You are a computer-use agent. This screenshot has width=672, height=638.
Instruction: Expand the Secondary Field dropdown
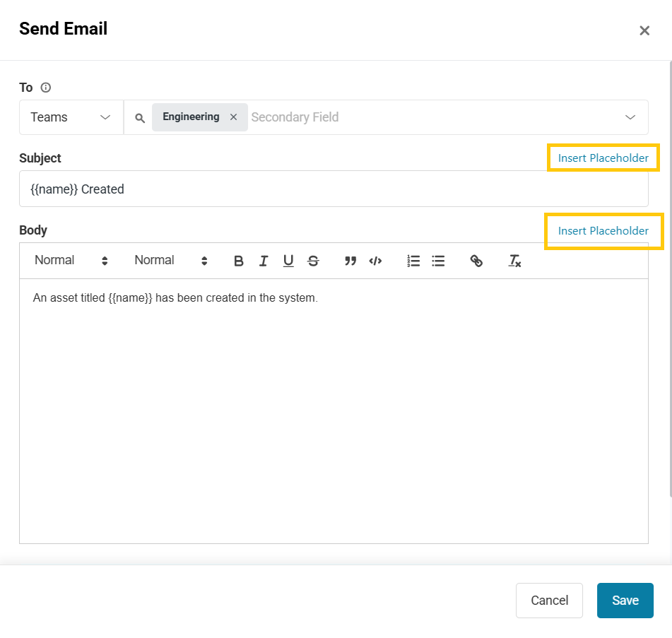point(630,117)
